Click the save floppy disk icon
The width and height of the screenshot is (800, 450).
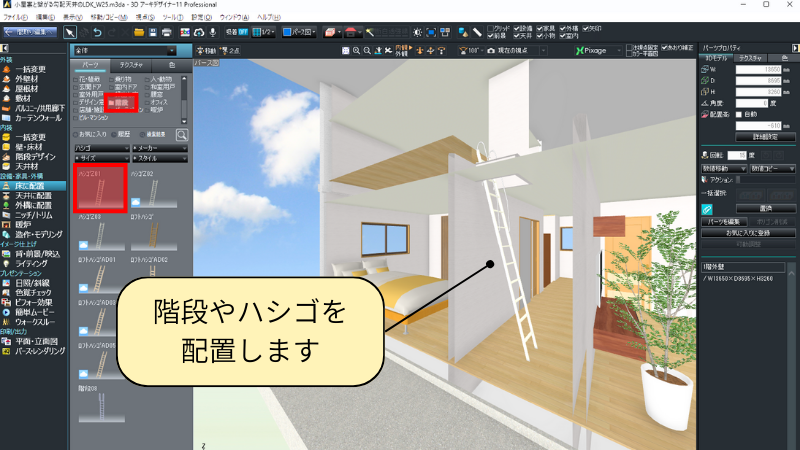[153, 33]
